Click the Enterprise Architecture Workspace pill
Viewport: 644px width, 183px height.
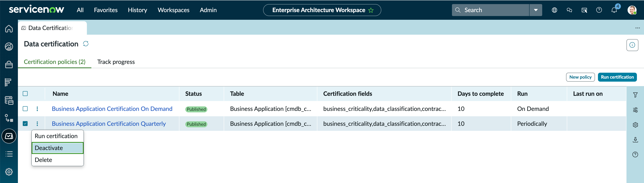322,10
